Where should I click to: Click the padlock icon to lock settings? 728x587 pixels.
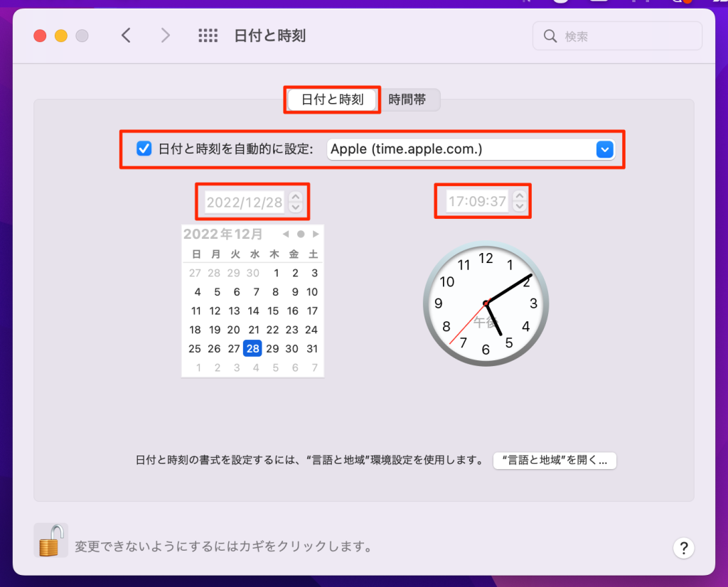(x=50, y=541)
